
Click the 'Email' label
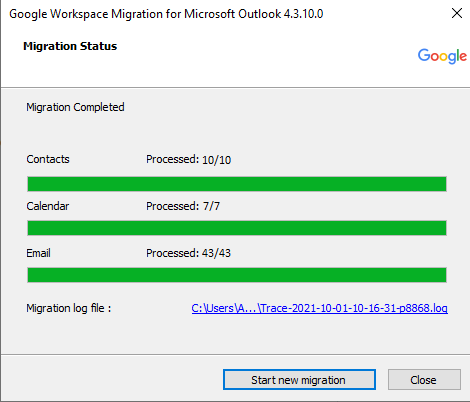38,253
